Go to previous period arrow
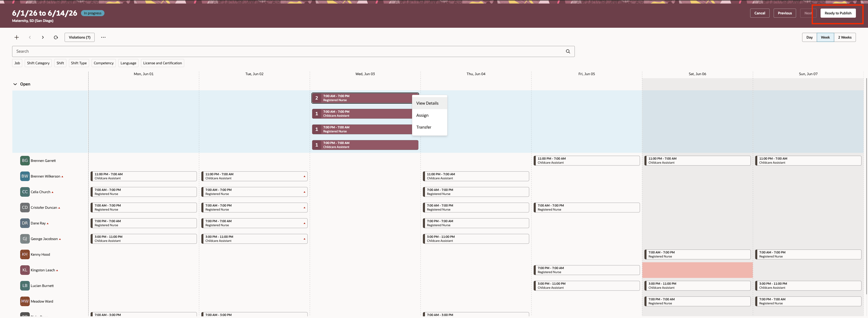This screenshot has width=868, height=318. pyautogui.click(x=30, y=37)
